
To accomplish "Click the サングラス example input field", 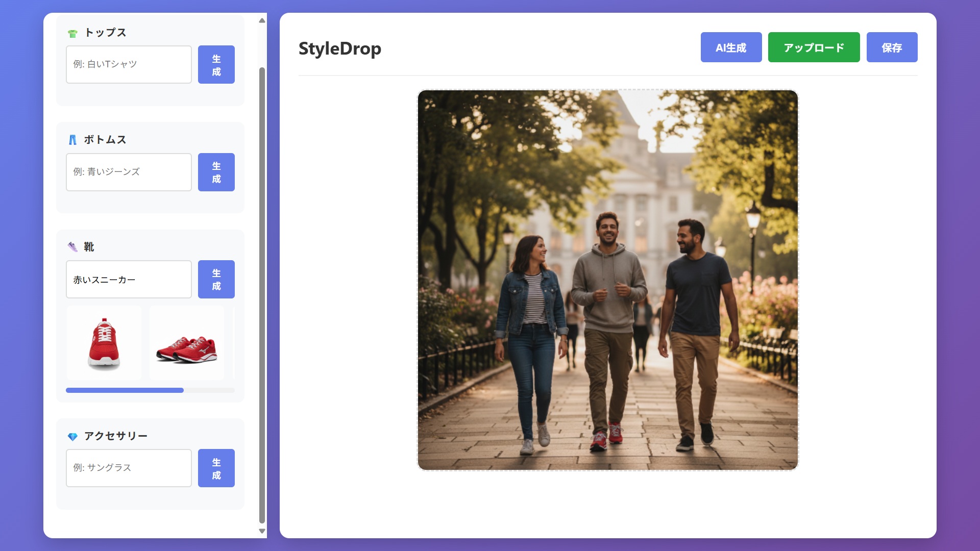I will coord(129,468).
